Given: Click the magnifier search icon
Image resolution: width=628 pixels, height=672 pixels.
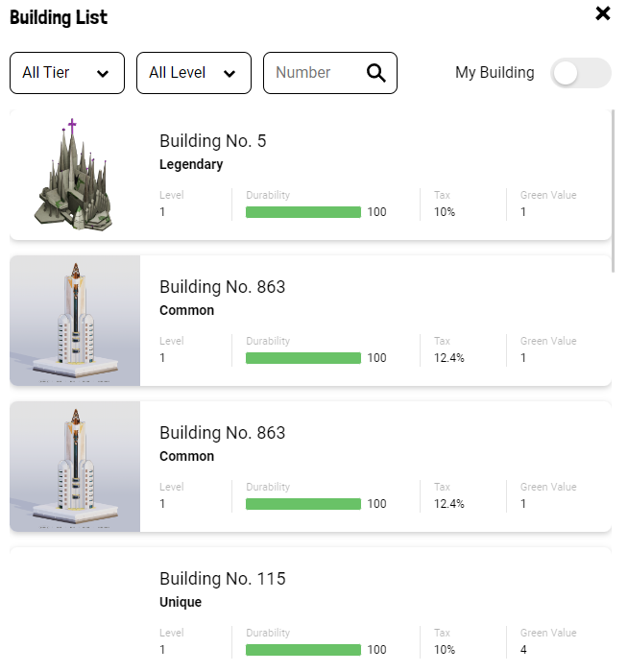Looking at the screenshot, I should 376,73.
